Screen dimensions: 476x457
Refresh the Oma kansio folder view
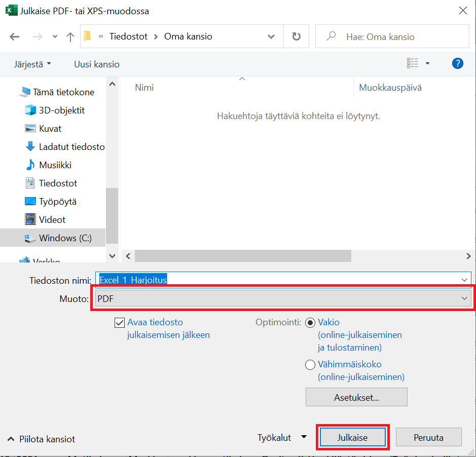(296, 36)
